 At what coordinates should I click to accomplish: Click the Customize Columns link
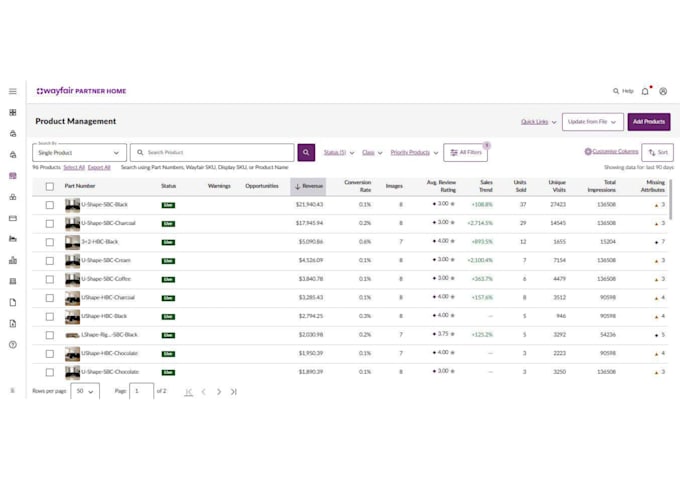611,151
